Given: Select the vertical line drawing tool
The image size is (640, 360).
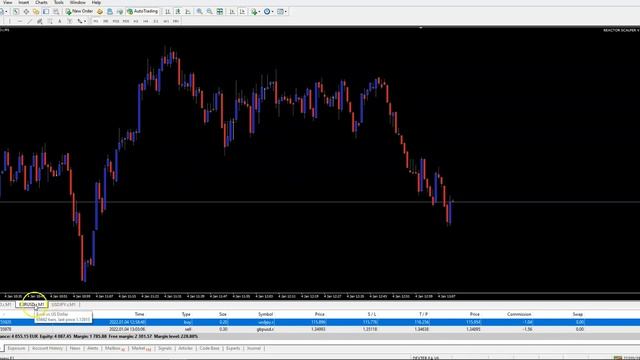Looking at the screenshot, I should click(9, 21).
